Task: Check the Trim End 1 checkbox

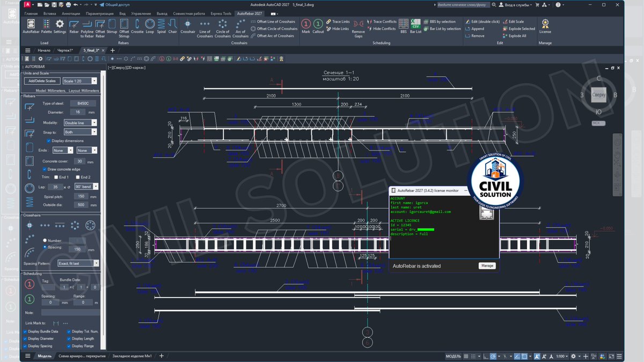Action: pyautogui.click(x=56, y=177)
